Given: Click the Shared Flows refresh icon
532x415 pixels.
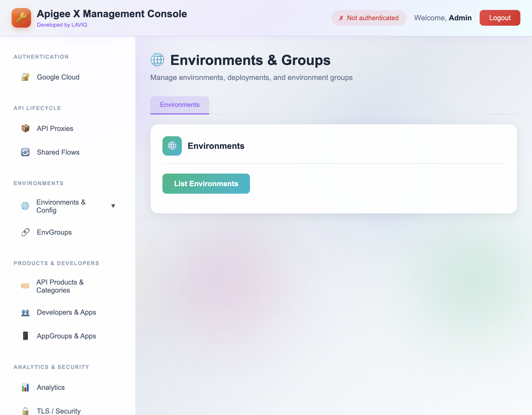Looking at the screenshot, I should click(25, 152).
